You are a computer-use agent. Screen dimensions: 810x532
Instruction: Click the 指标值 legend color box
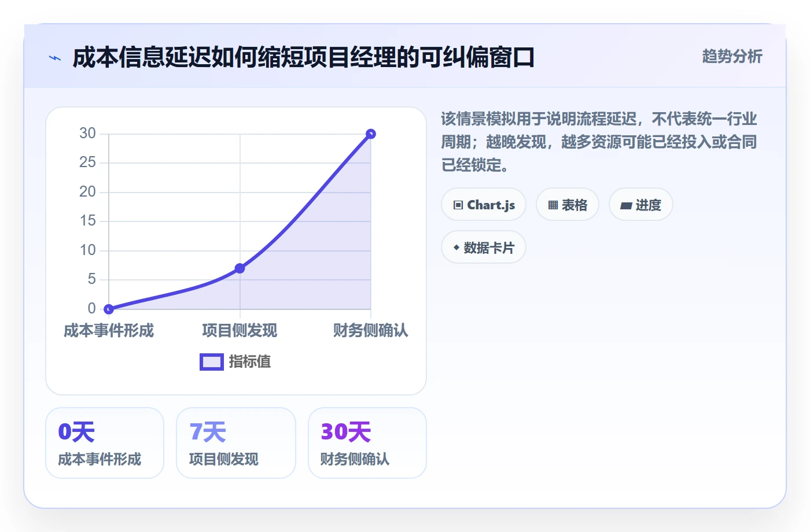click(x=212, y=362)
